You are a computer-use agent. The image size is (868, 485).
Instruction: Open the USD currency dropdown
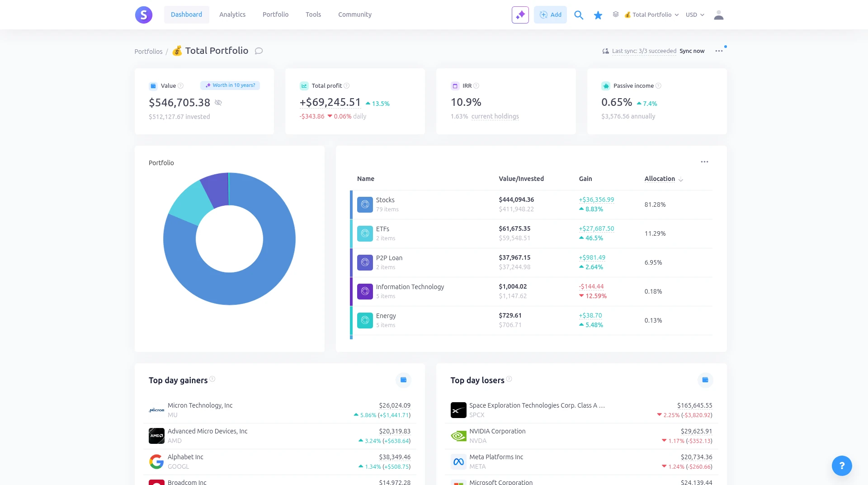695,15
